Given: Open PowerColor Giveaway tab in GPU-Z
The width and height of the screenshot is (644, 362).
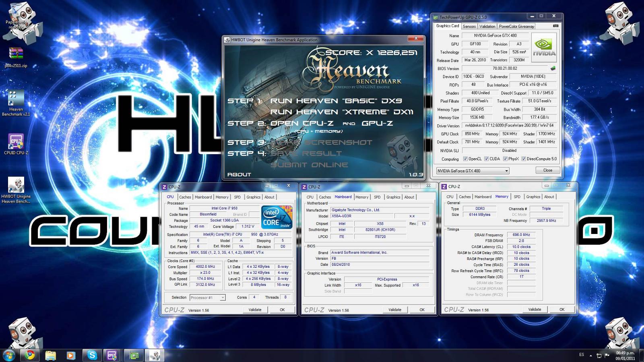Looking at the screenshot, I should tap(516, 27).
